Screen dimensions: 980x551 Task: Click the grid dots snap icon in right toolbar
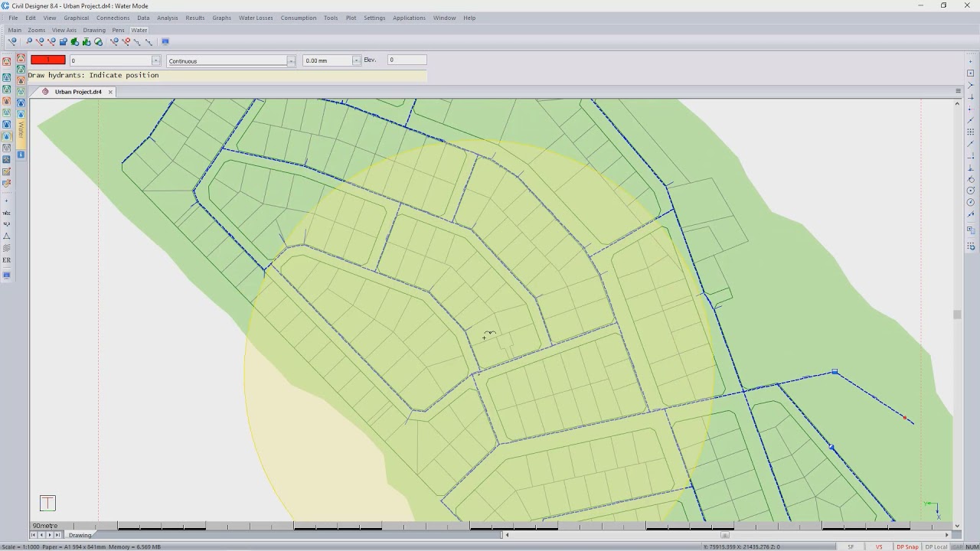click(971, 132)
